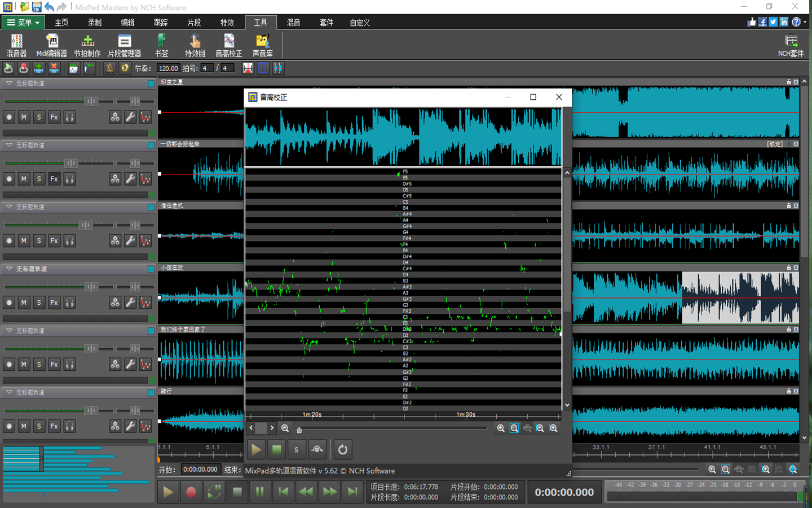Launch the Midi编辑器 editor
812x508 pixels.
[52, 45]
